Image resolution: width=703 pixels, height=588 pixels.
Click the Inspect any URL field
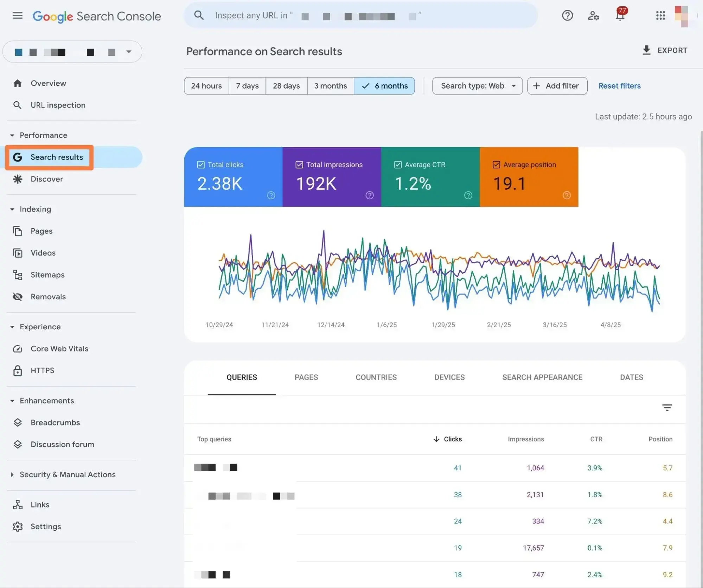360,15
